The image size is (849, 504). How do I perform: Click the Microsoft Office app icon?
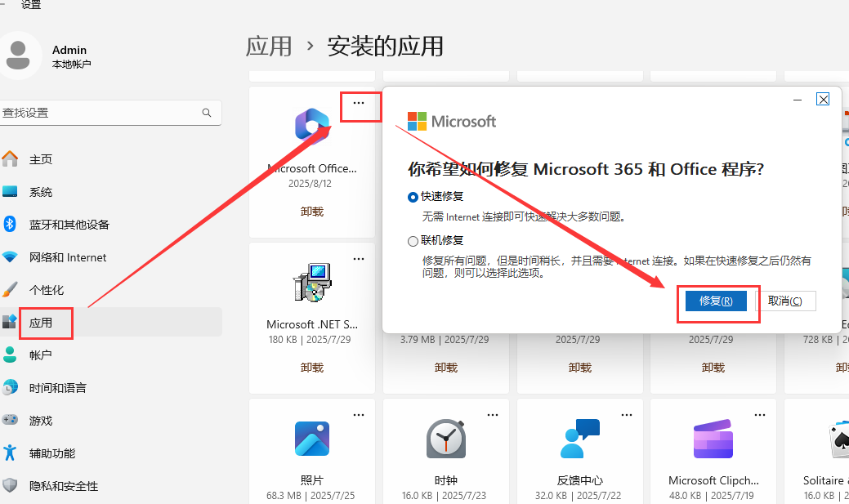(x=312, y=127)
